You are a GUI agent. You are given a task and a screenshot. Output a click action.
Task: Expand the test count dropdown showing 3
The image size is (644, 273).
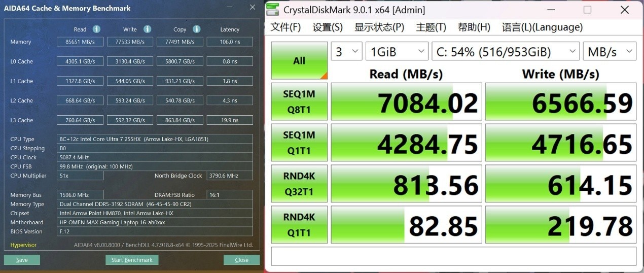(347, 51)
